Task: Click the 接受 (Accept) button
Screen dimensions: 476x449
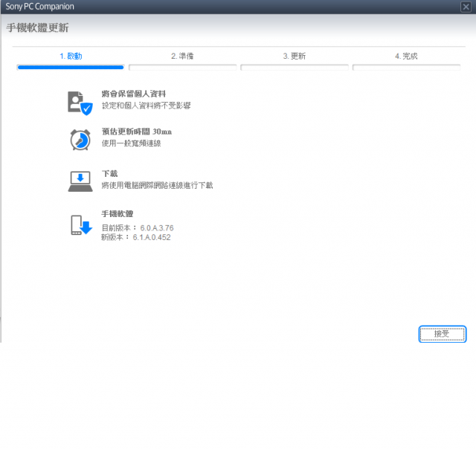Action: [442, 334]
